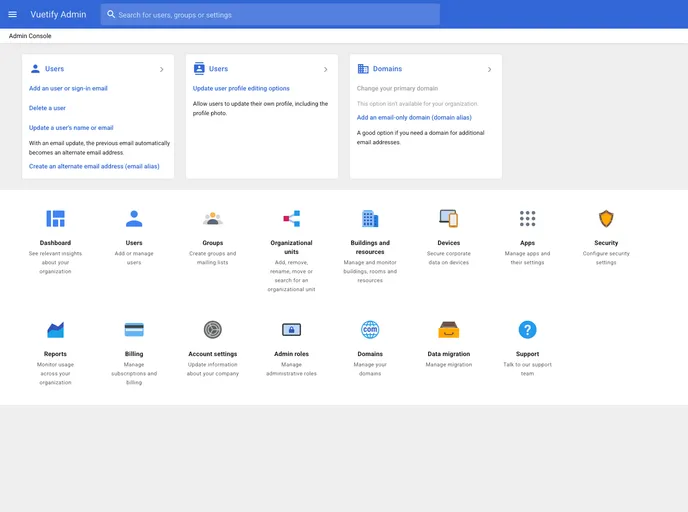688x512 pixels.
Task: Click the Admin roles label
Action: coord(291,354)
